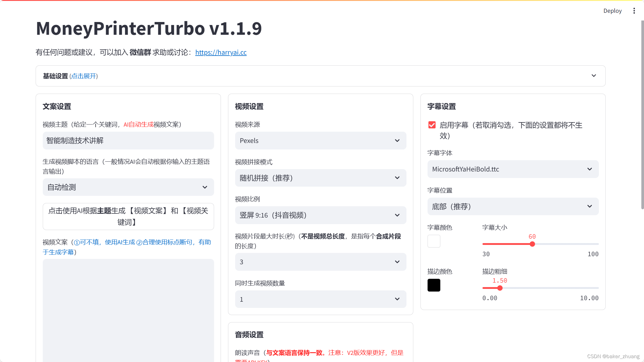Open the 同时生成视频数量 dropdown
Screen dimensions: 644x362
[320, 299]
